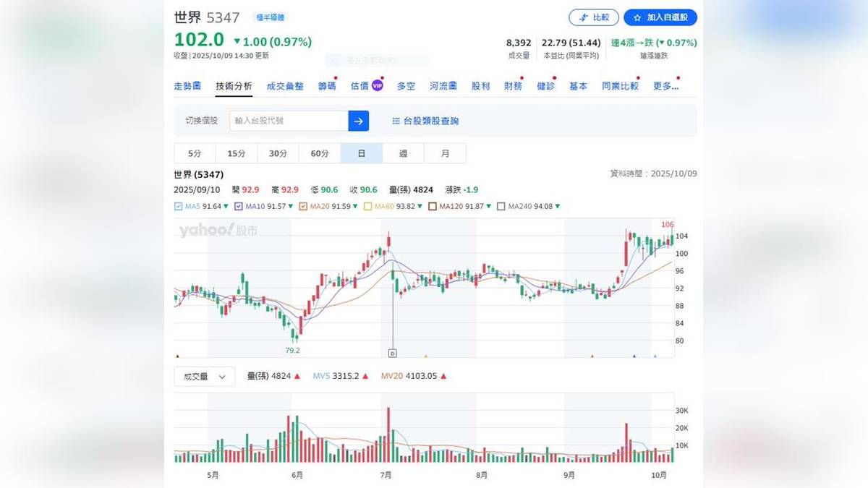The image size is (868, 488).
Task: Open the 成交量 indicator dropdown
Action: pos(204,376)
